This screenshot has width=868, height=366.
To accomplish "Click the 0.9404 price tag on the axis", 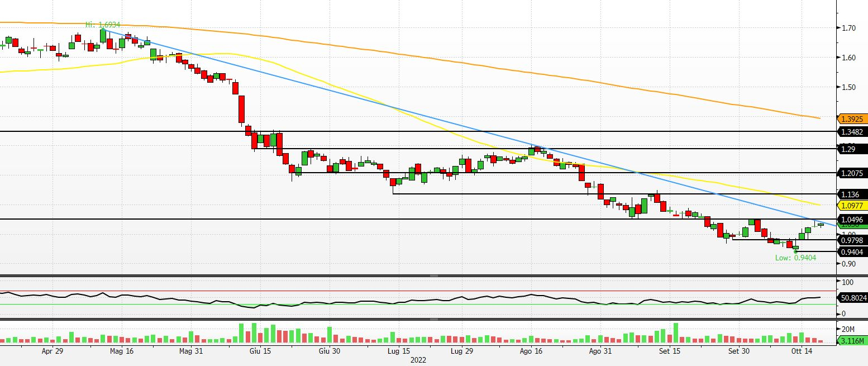I will tap(852, 252).
